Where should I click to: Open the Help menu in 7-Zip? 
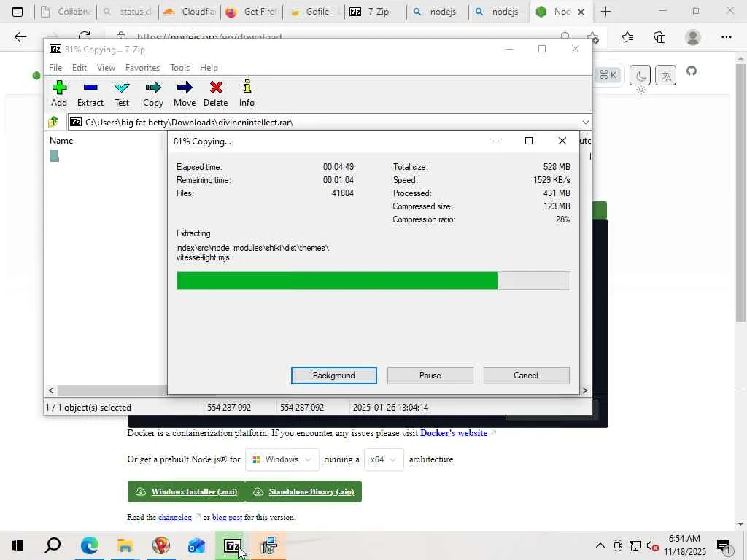tap(209, 68)
